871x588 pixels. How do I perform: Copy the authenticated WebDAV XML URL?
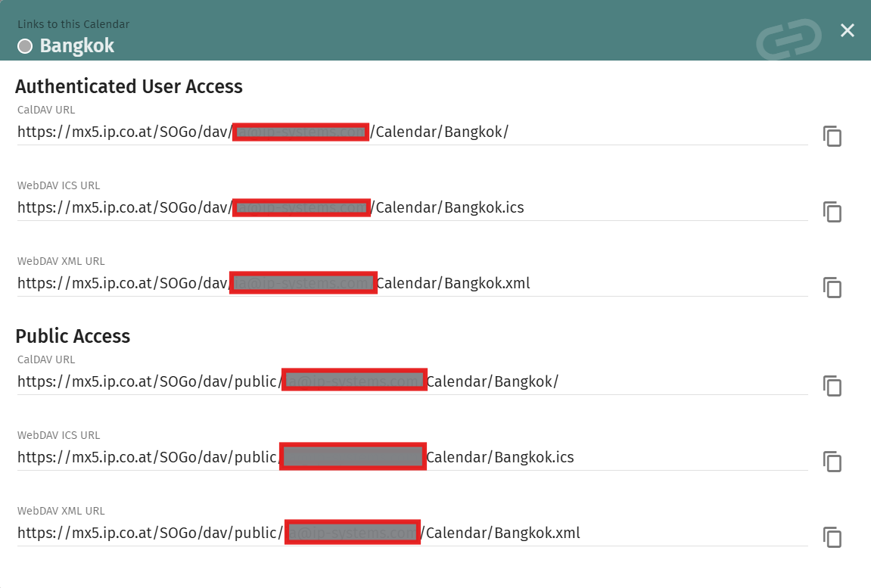pyautogui.click(x=832, y=288)
